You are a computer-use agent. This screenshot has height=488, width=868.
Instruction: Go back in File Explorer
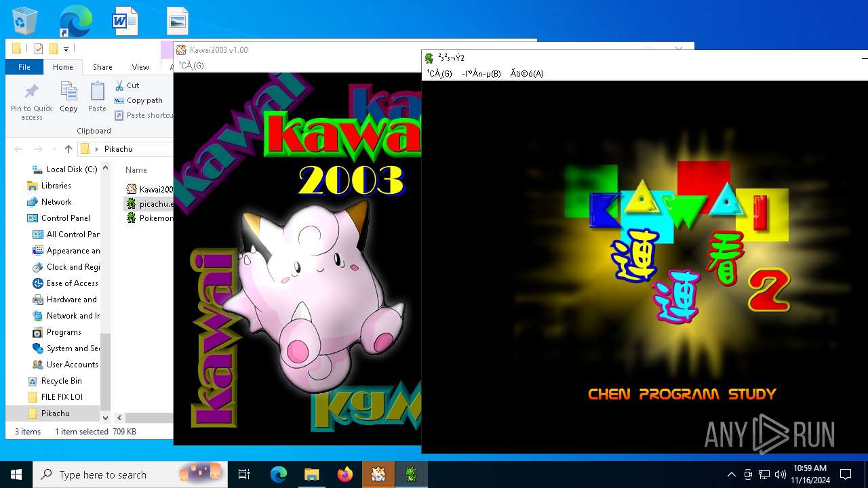coord(18,149)
